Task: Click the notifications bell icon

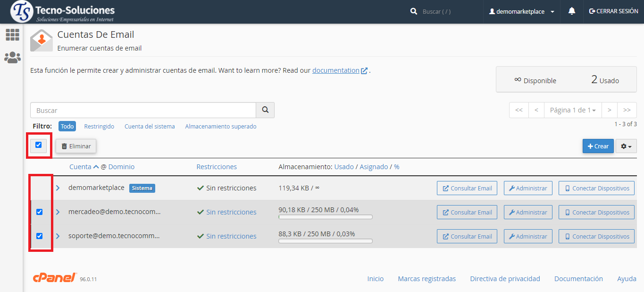Action: 572,11
